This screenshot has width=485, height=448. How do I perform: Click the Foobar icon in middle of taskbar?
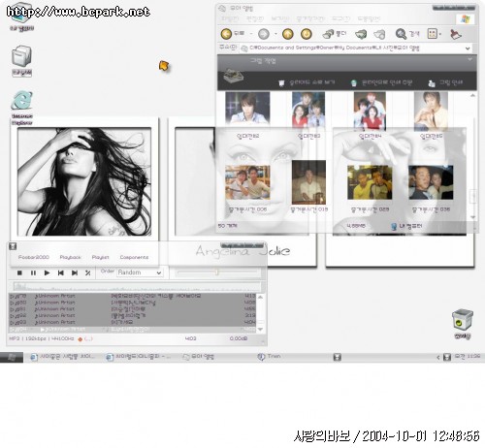pos(337,357)
